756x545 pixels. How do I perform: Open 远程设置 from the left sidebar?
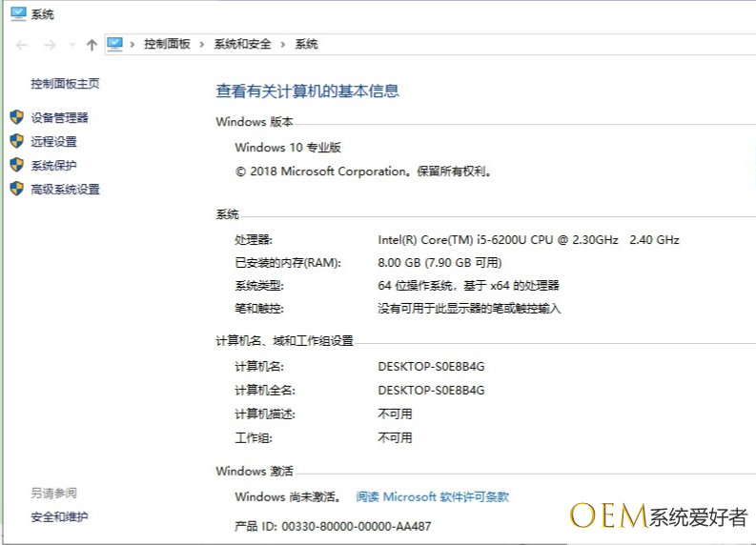[x=53, y=142]
